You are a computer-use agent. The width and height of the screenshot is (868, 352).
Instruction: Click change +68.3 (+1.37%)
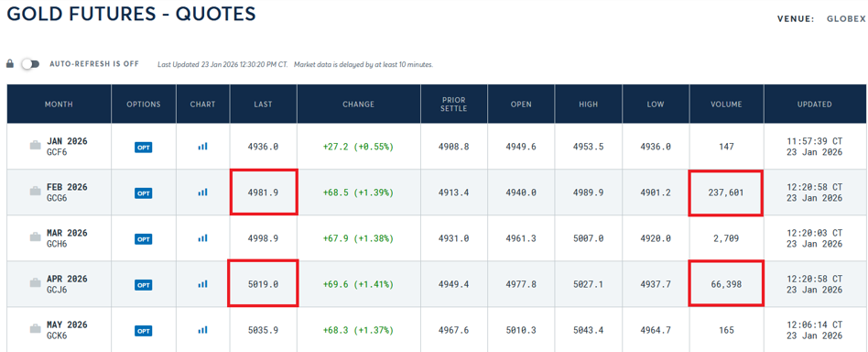click(x=358, y=330)
